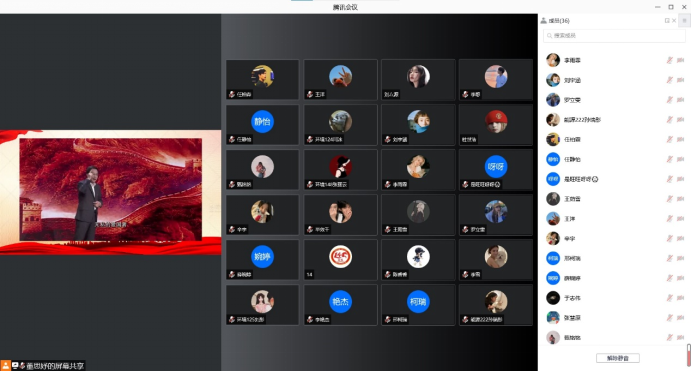Close the members panel with X

674,20
